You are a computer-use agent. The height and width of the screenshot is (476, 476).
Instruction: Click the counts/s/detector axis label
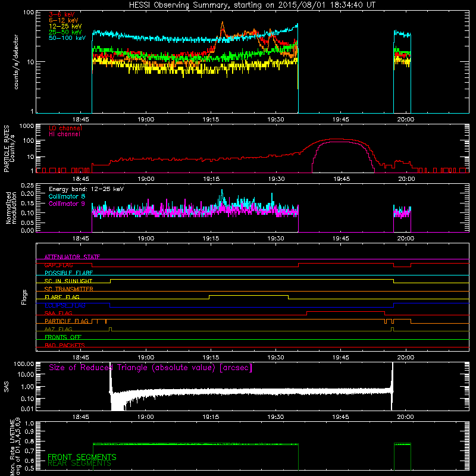click(x=16, y=62)
